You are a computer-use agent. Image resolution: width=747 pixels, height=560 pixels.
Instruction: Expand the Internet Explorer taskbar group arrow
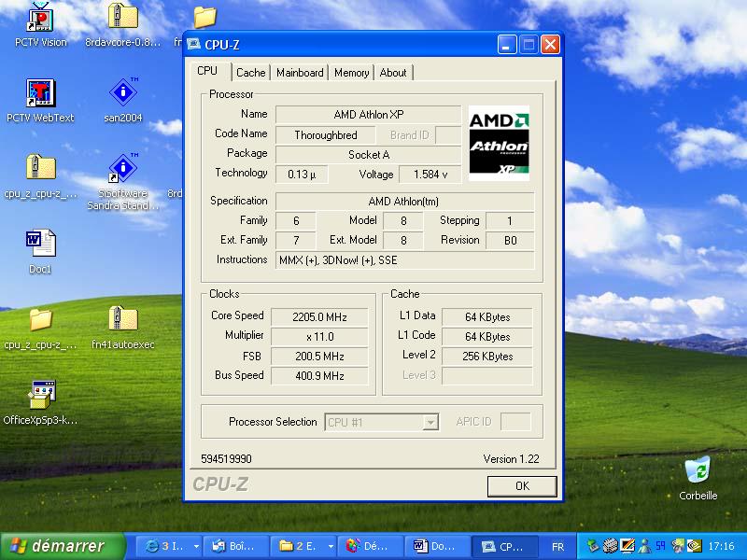pos(196,546)
